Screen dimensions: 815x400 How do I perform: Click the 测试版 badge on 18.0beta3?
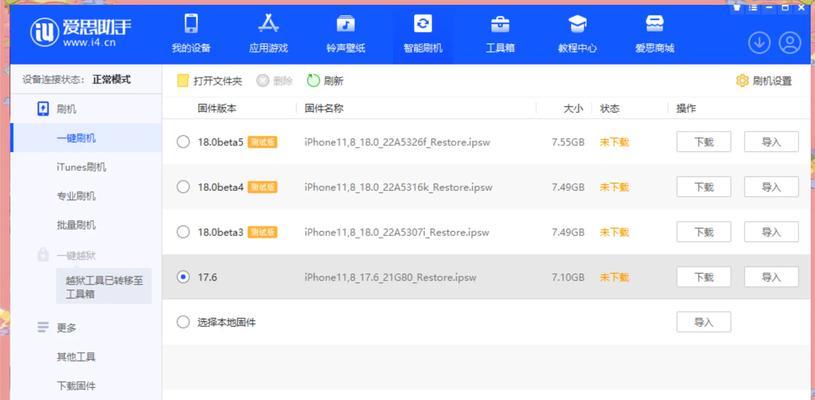coord(262,232)
